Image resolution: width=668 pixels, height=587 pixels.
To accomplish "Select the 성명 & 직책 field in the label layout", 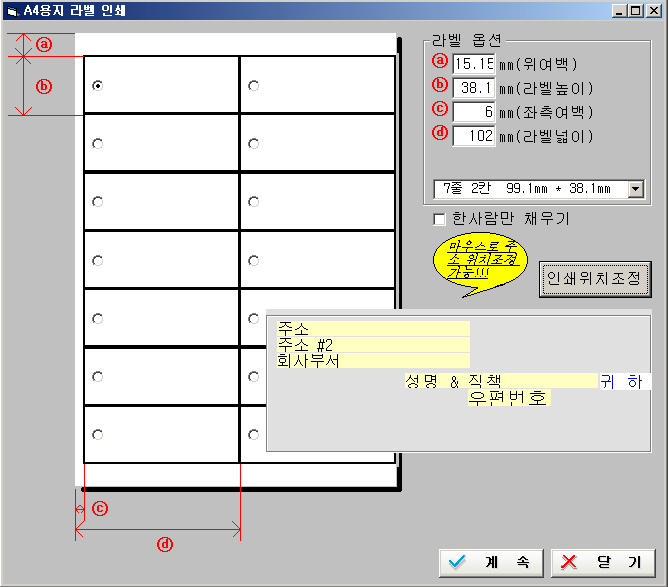I will 500,381.
